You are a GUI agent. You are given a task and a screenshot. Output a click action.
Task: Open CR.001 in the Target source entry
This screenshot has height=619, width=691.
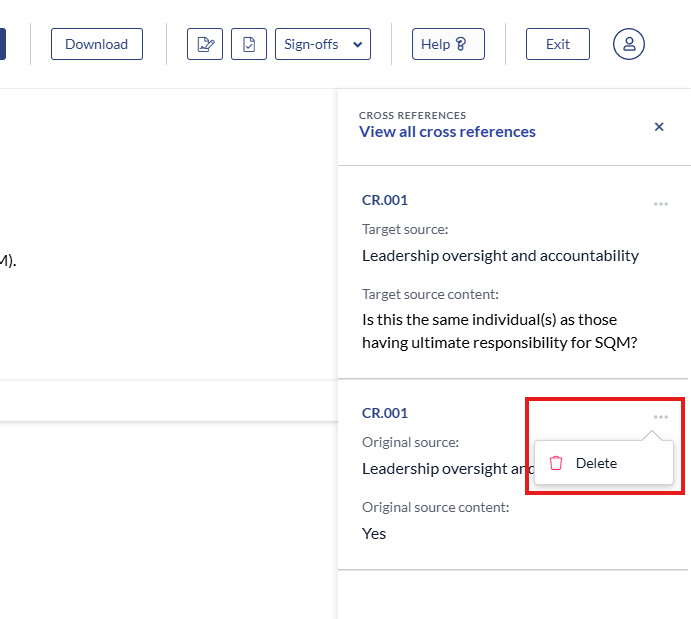[x=385, y=200]
